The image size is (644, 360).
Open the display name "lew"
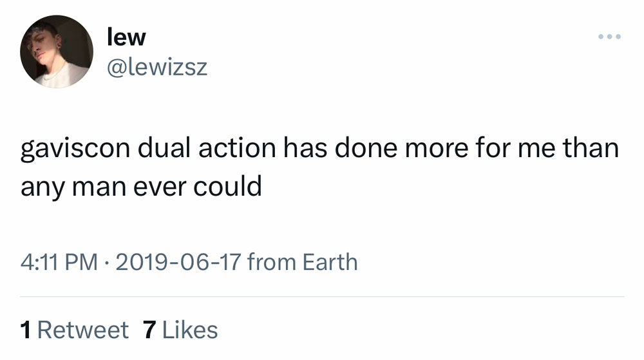click(126, 37)
